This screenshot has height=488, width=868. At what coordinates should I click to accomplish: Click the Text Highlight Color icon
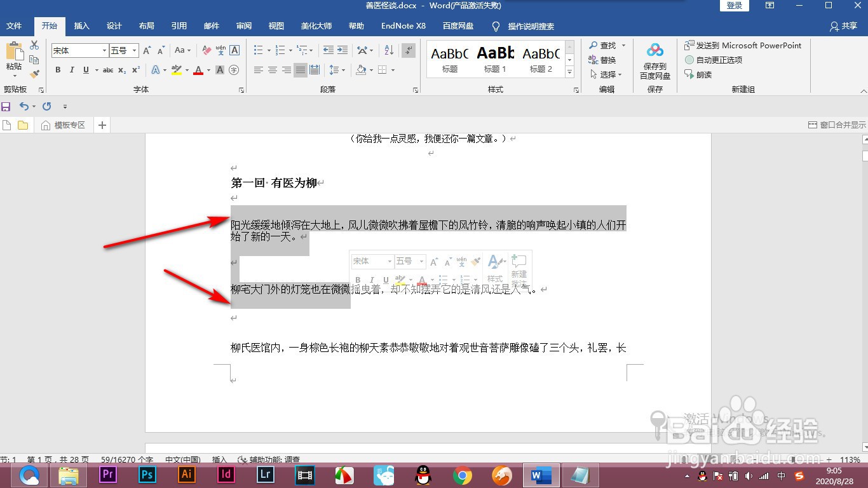pos(177,70)
